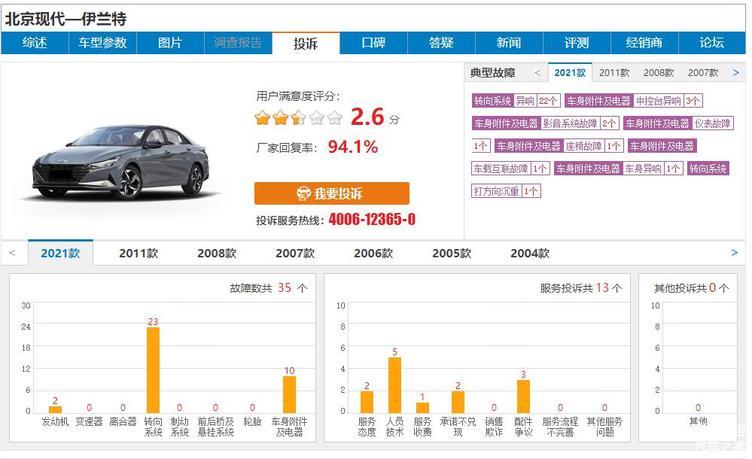Viewport: 752px width, 459px height.
Task: Click the 厂家回复率 94.1% value
Action: pyautogui.click(x=353, y=147)
